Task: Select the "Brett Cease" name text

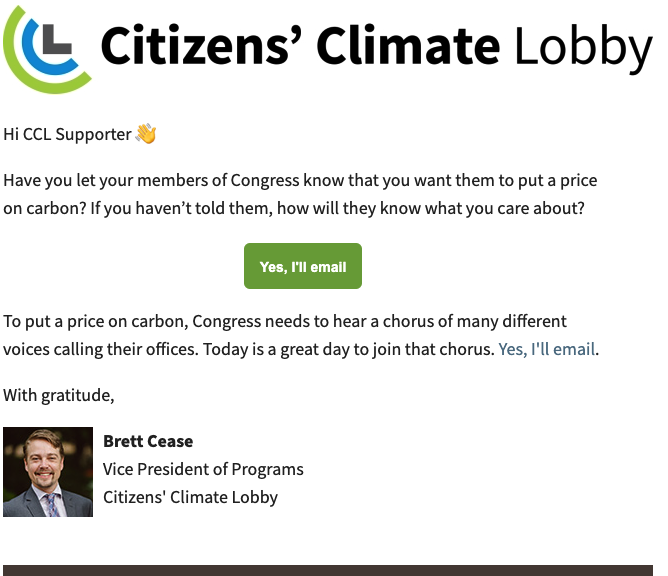Action: pos(148,441)
